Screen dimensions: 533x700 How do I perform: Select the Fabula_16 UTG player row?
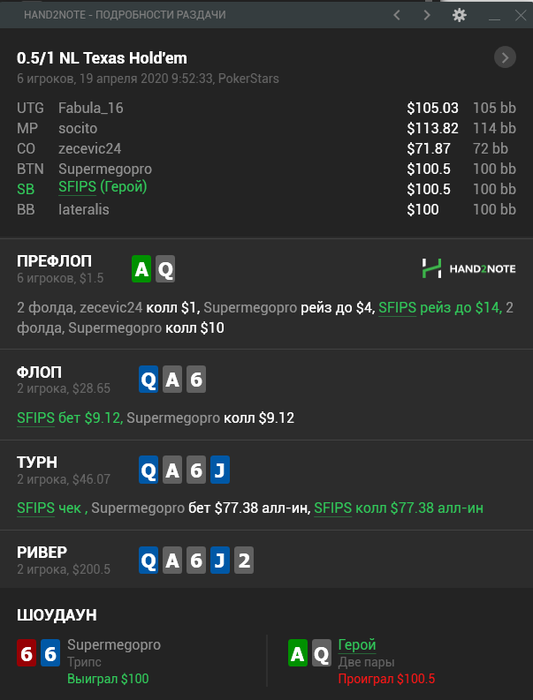pos(266,108)
